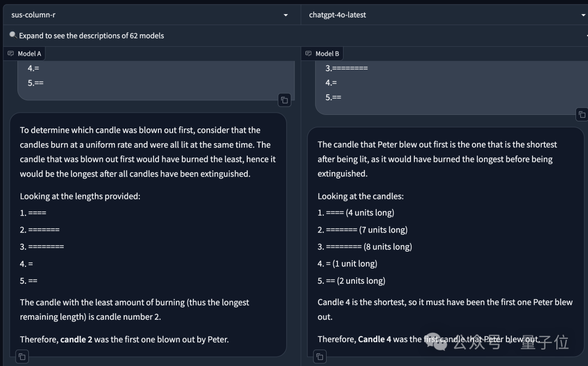Copy Model A's prompt message
Viewport: 588px width, 366px height.
tap(284, 100)
